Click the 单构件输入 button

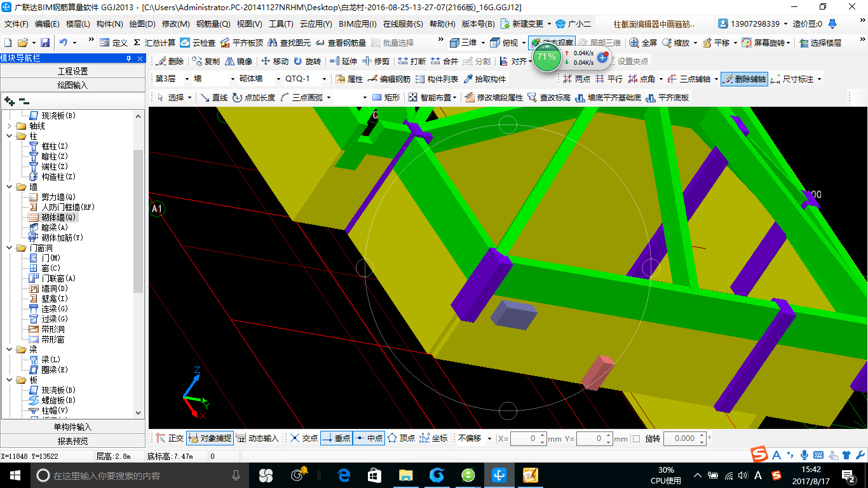point(73,427)
